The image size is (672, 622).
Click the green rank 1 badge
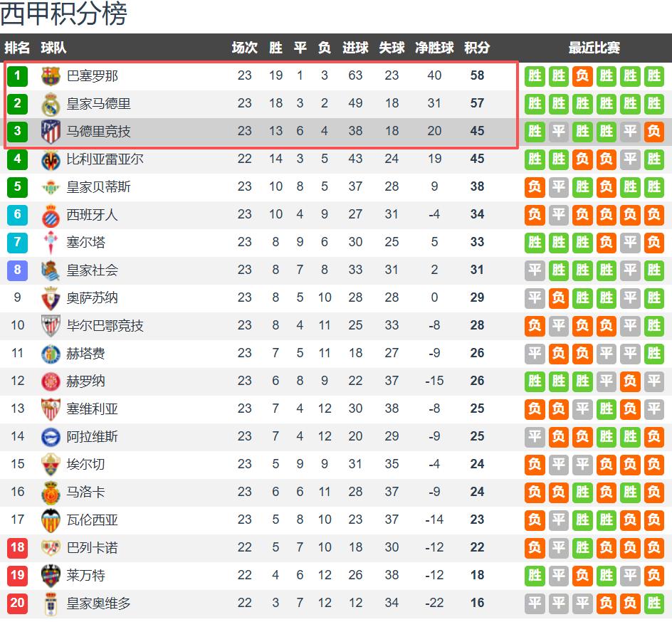point(17,76)
